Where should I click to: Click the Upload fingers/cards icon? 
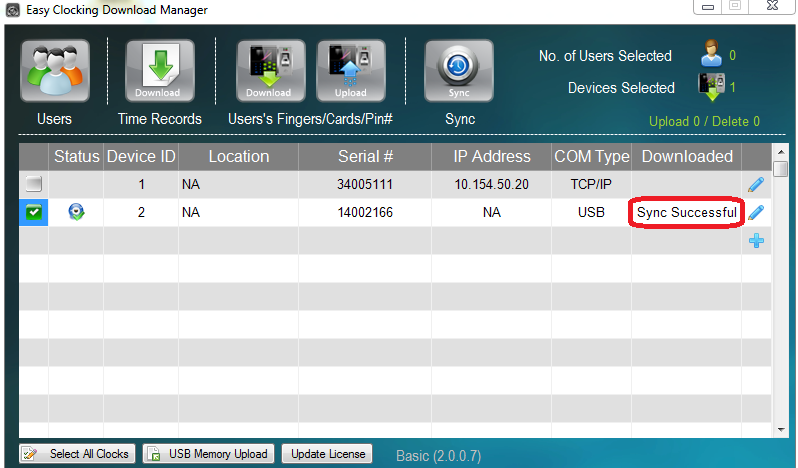click(x=351, y=71)
